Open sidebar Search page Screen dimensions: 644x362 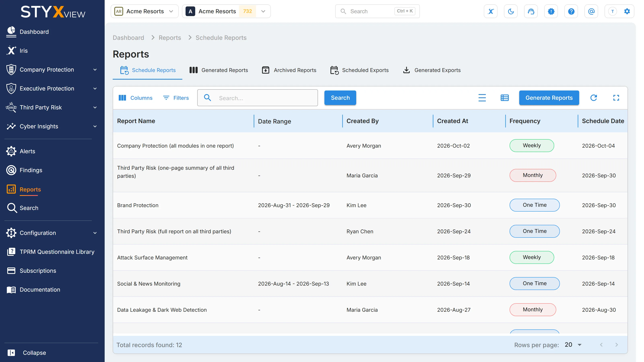pyautogui.click(x=29, y=208)
